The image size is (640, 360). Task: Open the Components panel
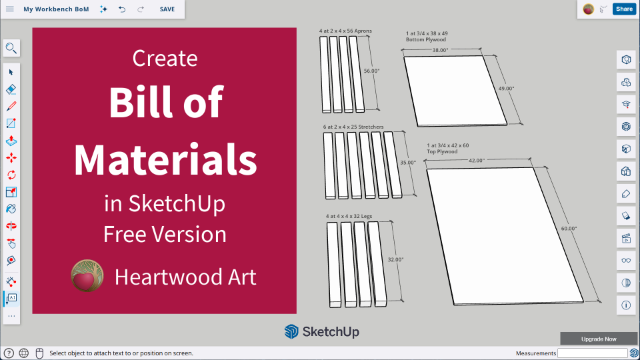(x=626, y=127)
